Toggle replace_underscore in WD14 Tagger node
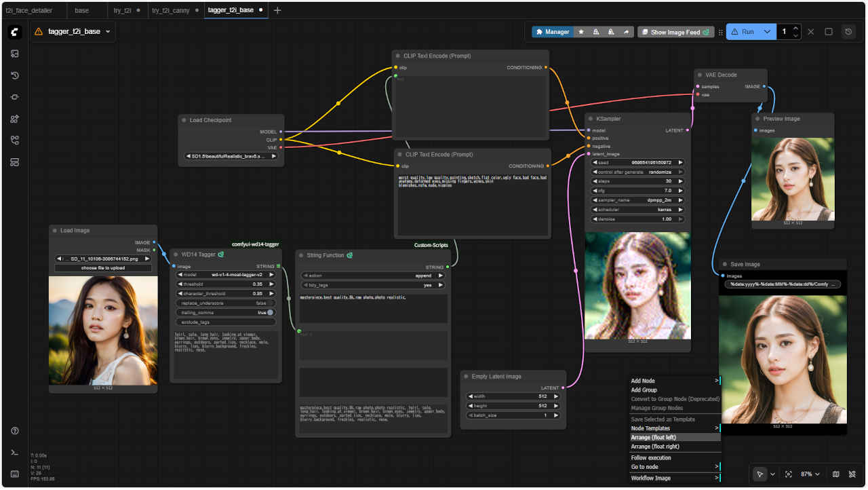Image resolution: width=868 pixels, height=490 pixels. (x=226, y=303)
